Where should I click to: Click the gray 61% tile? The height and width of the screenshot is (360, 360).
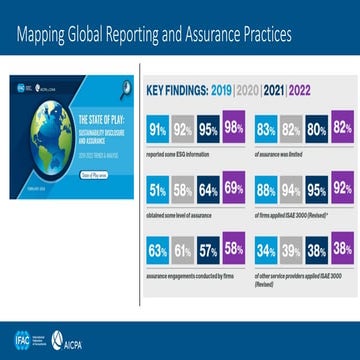click(x=183, y=250)
